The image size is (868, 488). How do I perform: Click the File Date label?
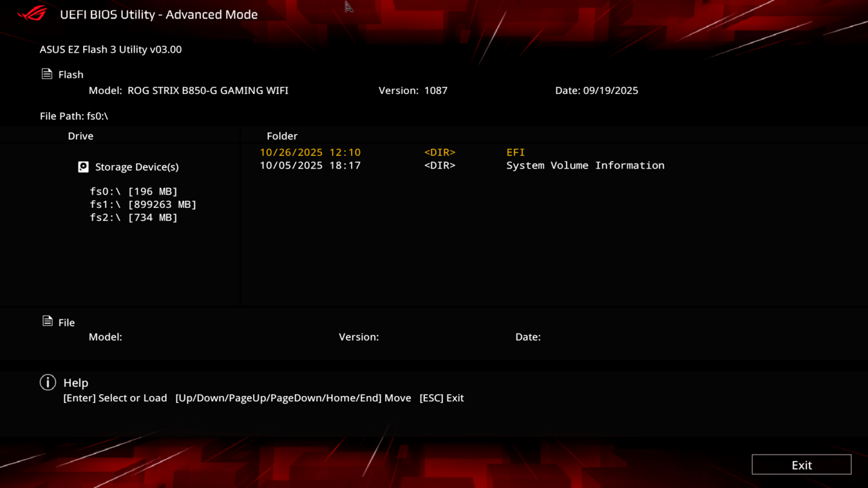[528, 337]
